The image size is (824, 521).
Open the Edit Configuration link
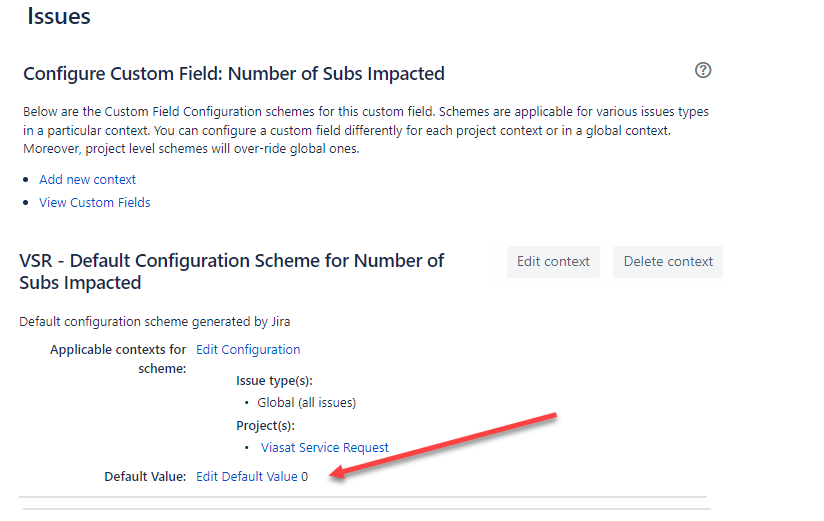[x=248, y=350]
